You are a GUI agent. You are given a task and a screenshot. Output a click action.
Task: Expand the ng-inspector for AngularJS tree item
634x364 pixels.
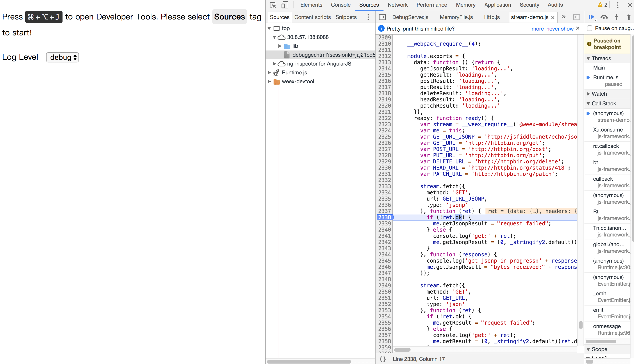(270, 64)
